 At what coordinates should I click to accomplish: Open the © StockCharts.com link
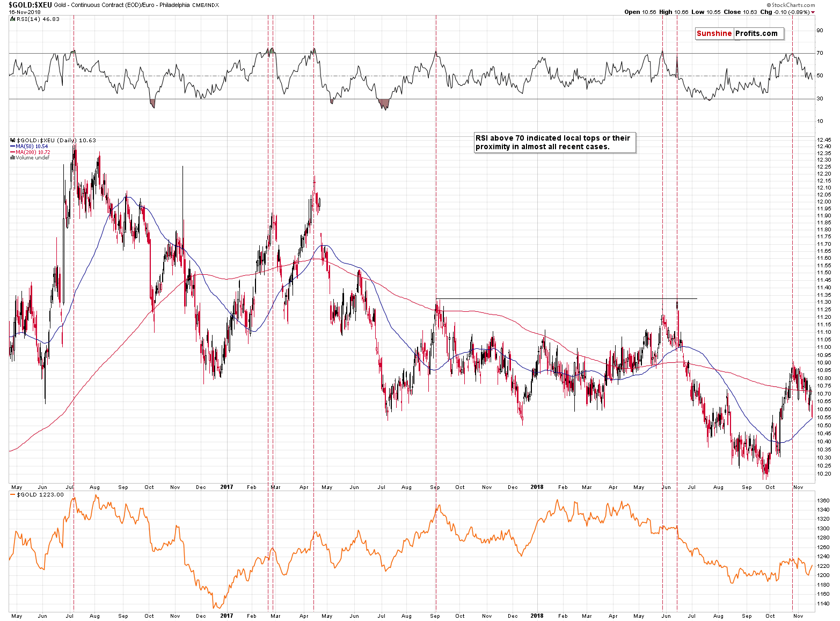[791, 5]
